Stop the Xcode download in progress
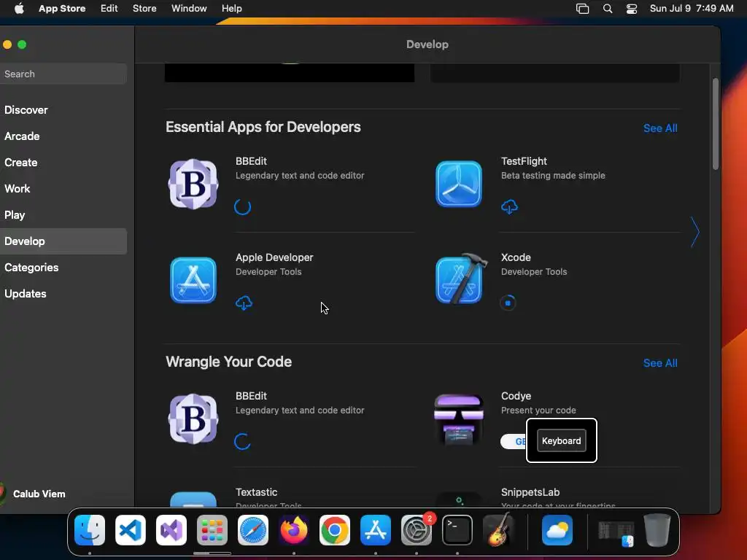This screenshot has height=560, width=747. click(x=508, y=303)
